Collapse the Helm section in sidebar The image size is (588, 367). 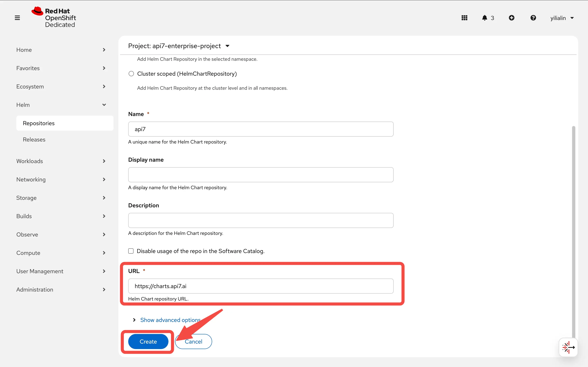click(104, 105)
